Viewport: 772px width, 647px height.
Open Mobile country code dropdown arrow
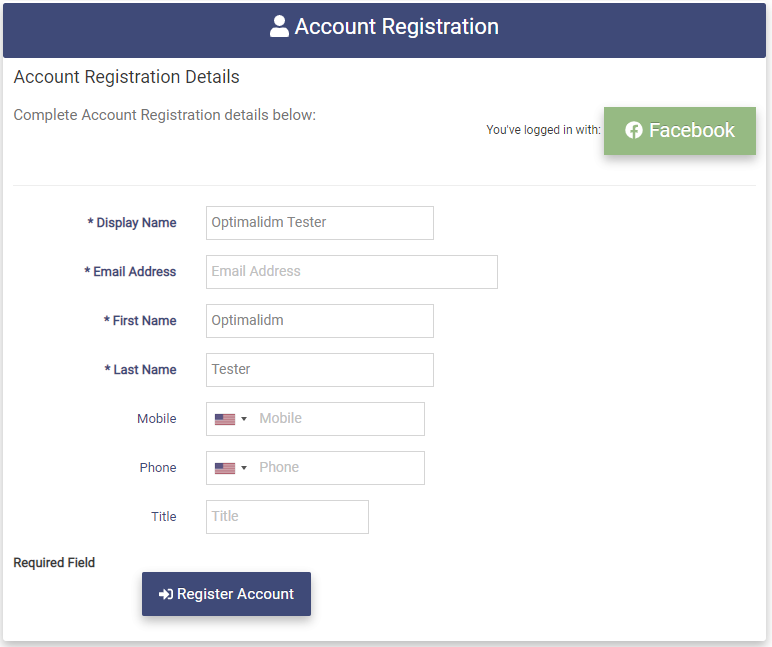point(244,419)
